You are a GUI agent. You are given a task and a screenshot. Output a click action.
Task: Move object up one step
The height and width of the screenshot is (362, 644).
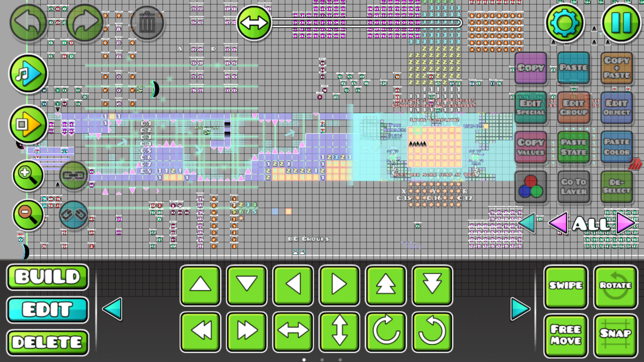tap(200, 285)
